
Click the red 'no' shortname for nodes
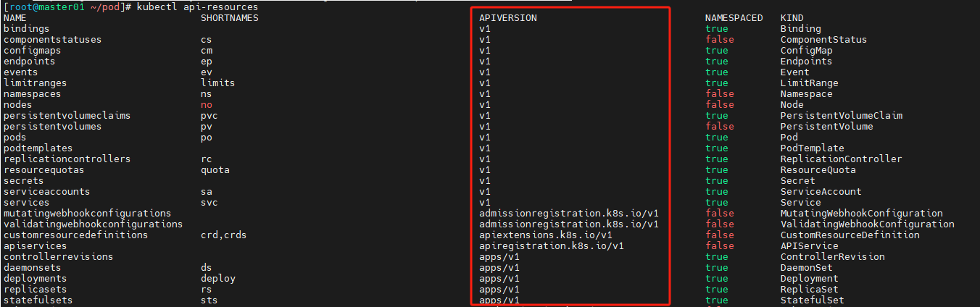(207, 104)
